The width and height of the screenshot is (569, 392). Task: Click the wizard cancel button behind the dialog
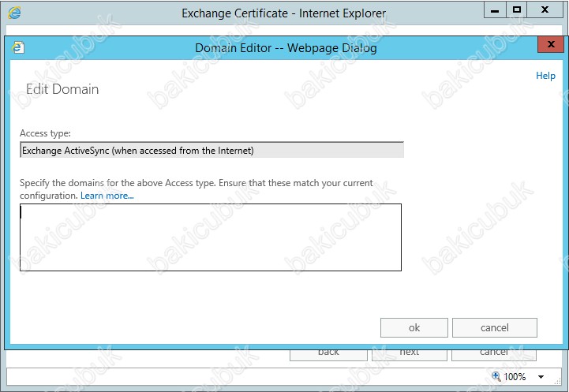click(494, 353)
